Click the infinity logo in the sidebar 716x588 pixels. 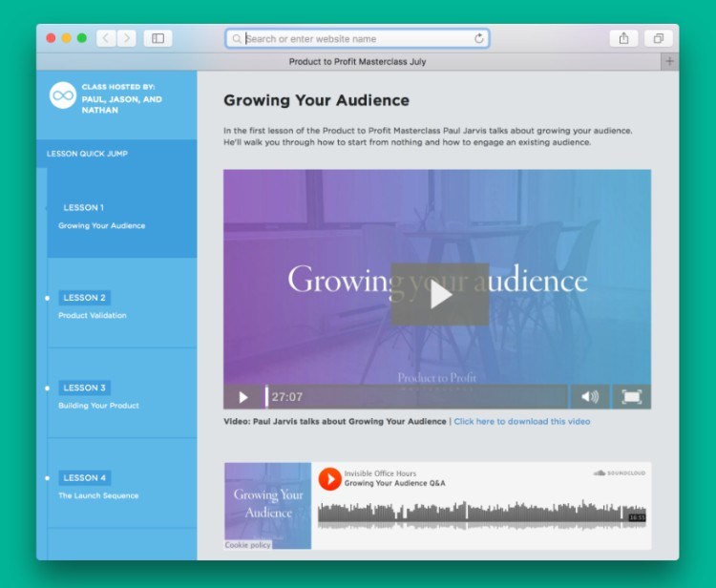63,95
